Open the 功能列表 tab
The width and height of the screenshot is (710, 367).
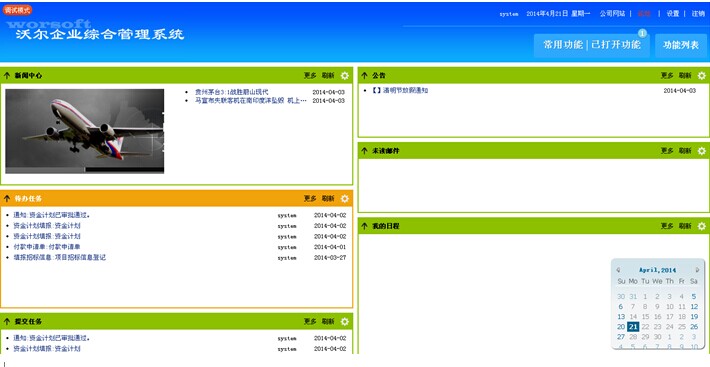(x=681, y=45)
